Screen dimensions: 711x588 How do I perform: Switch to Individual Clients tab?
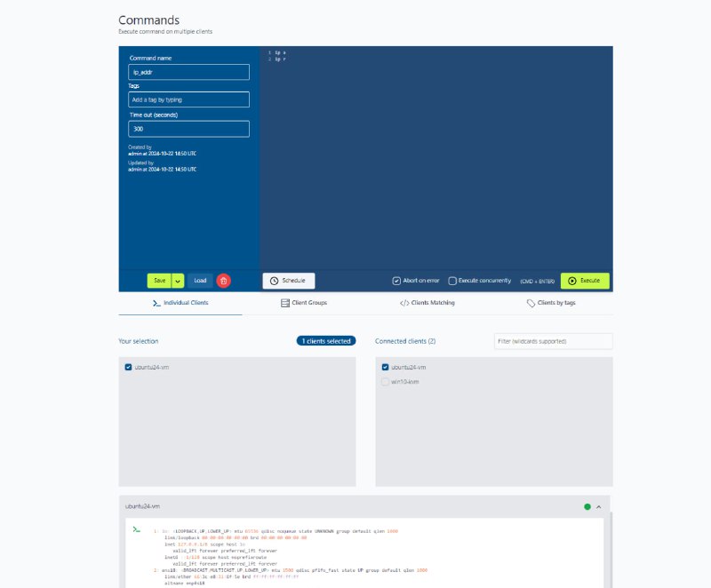tap(180, 303)
